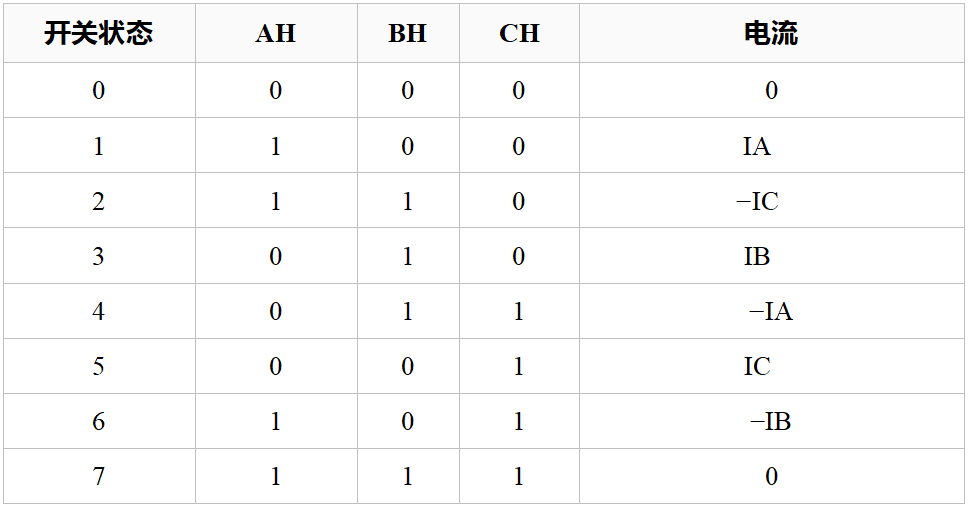The image size is (968, 508).
Task: Select the BH column header
Action: (x=407, y=33)
